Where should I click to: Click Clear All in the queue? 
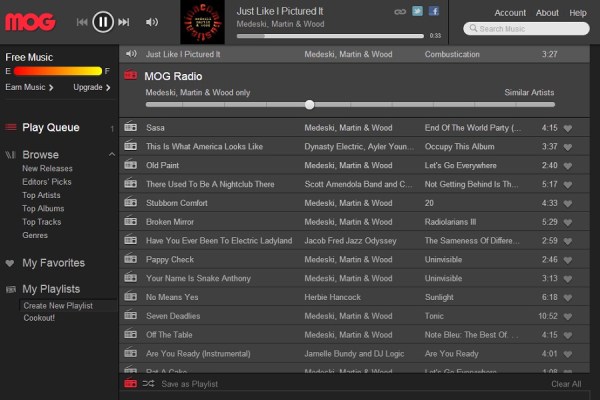pyautogui.click(x=565, y=384)
